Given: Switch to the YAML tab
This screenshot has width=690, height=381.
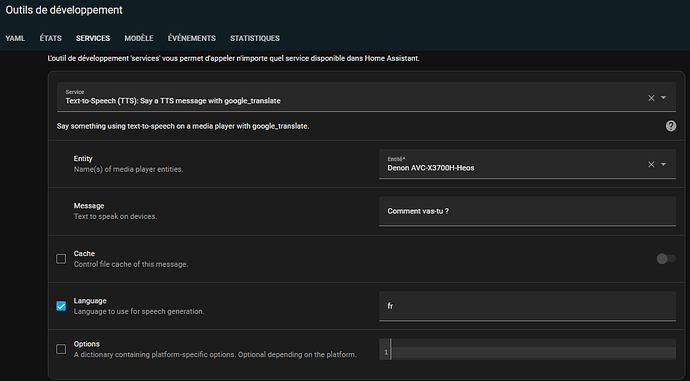Looking at the screenshot, I should tap(15, 38).
